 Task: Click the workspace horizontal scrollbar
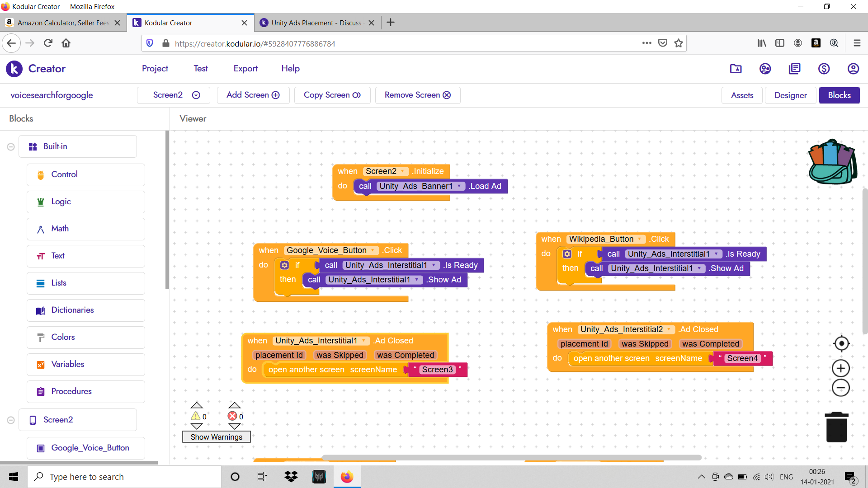coord(511,458)
